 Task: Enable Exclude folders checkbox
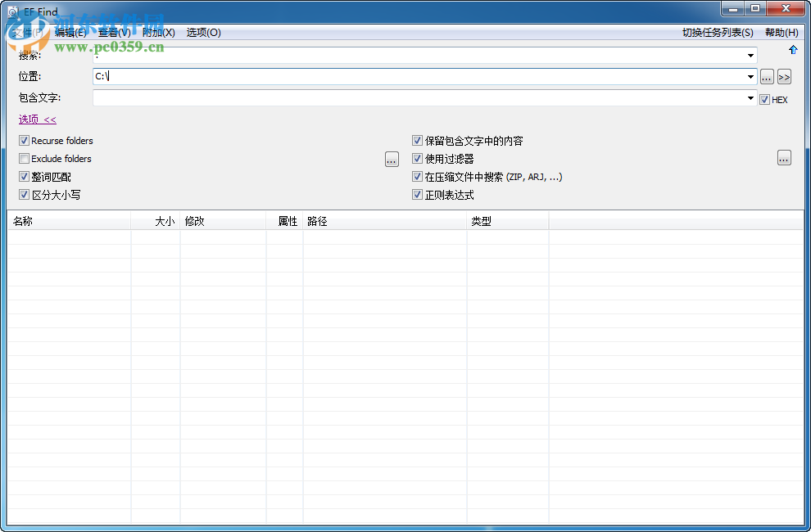point(24,158)
